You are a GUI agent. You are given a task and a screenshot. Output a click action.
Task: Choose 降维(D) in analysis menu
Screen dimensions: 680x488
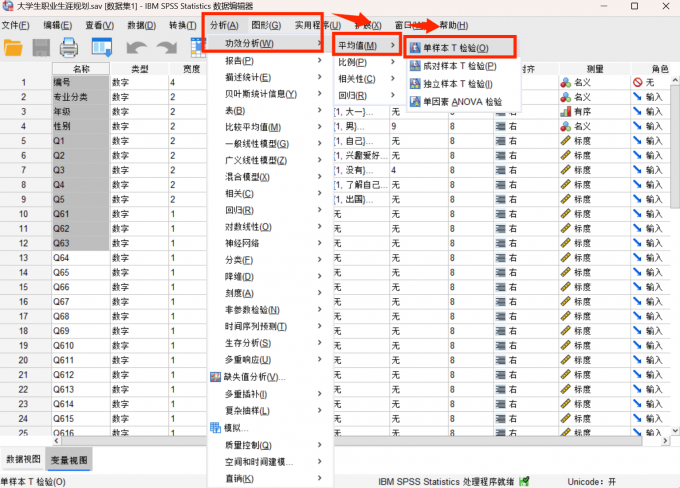point(270,276)
